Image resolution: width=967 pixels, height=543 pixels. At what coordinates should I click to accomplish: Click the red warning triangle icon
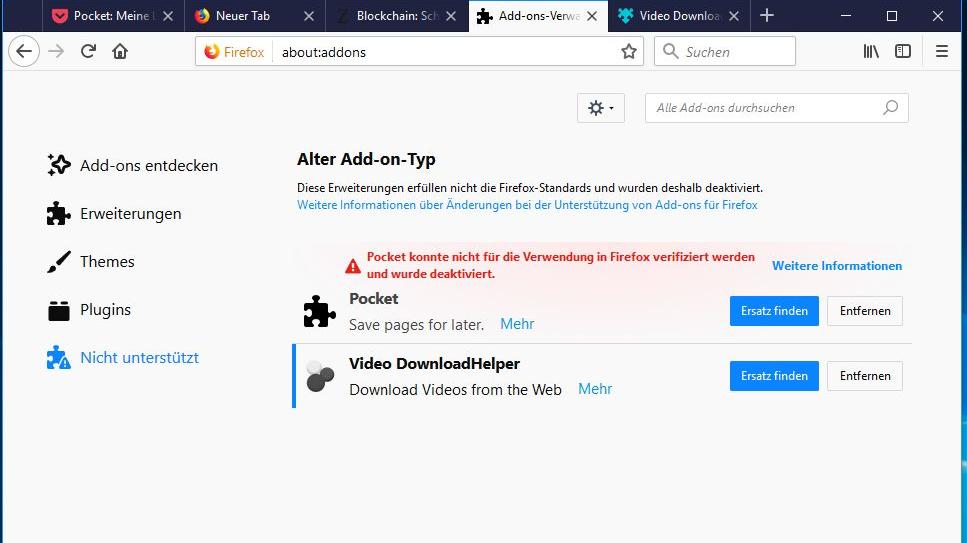click(x=353, y=266)
